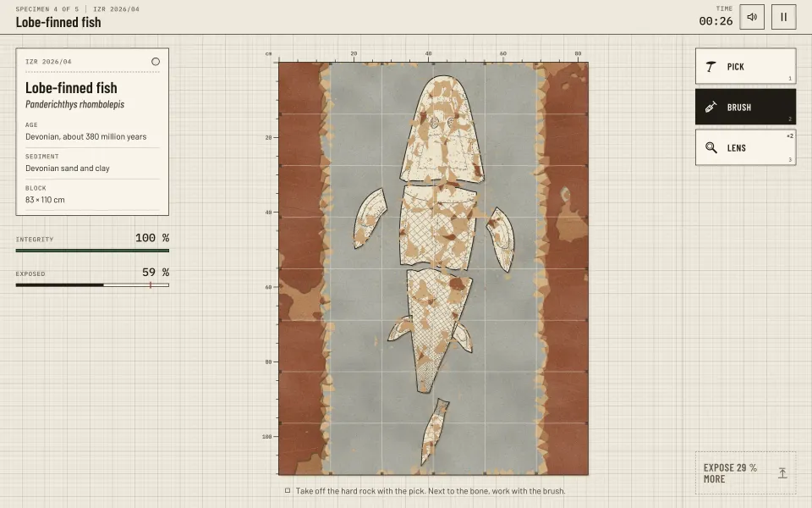Click the left pelvic fin fossil

point(400,329)
